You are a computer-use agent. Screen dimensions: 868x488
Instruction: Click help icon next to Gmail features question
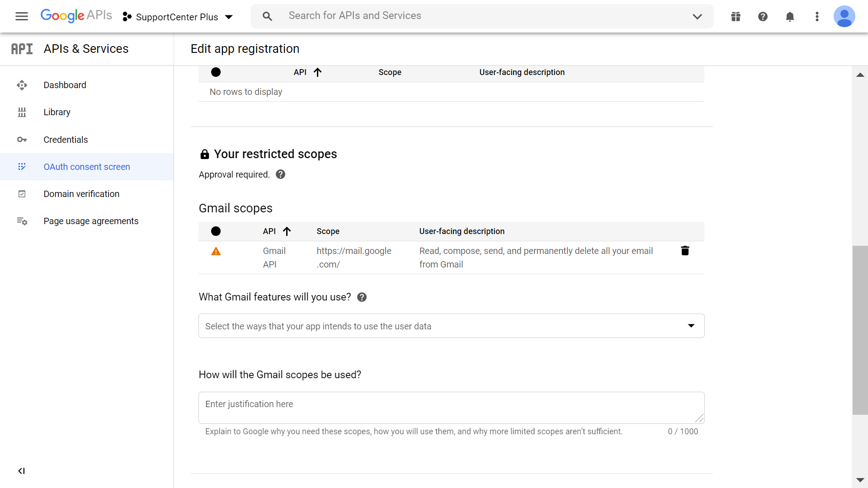pos(362,297)
